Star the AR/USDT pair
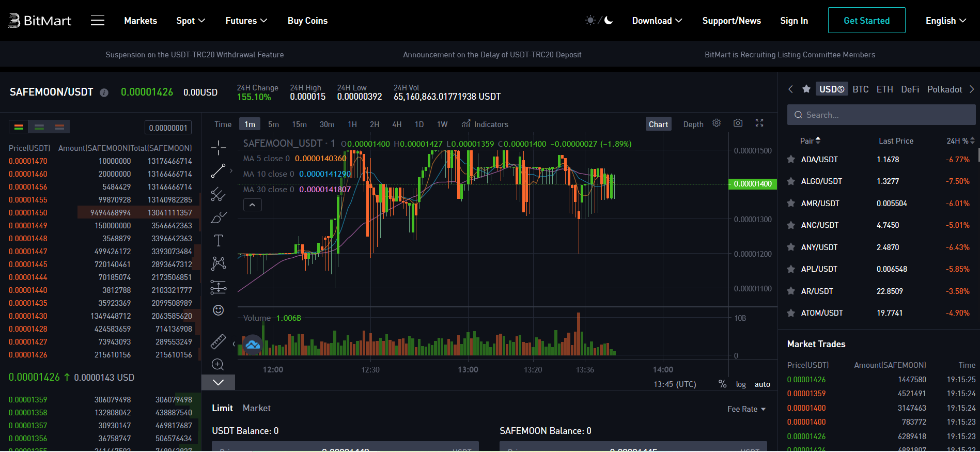980x452 pixels. 791,291
